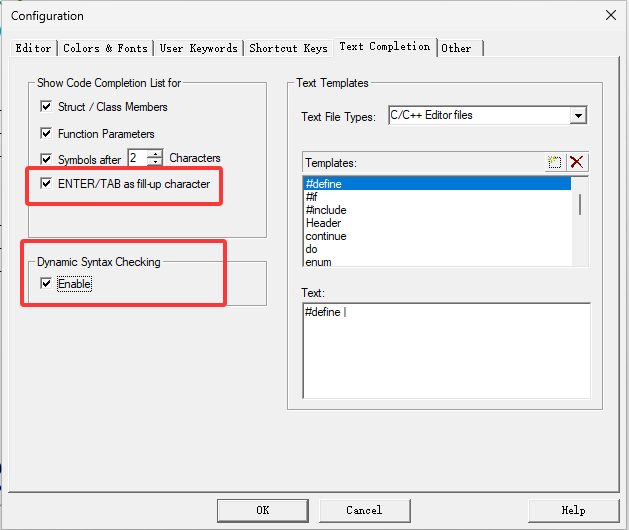Switch to the Editor tab
Image resolution: width=629 pixels, height=530 pixels.
point(33,48)
